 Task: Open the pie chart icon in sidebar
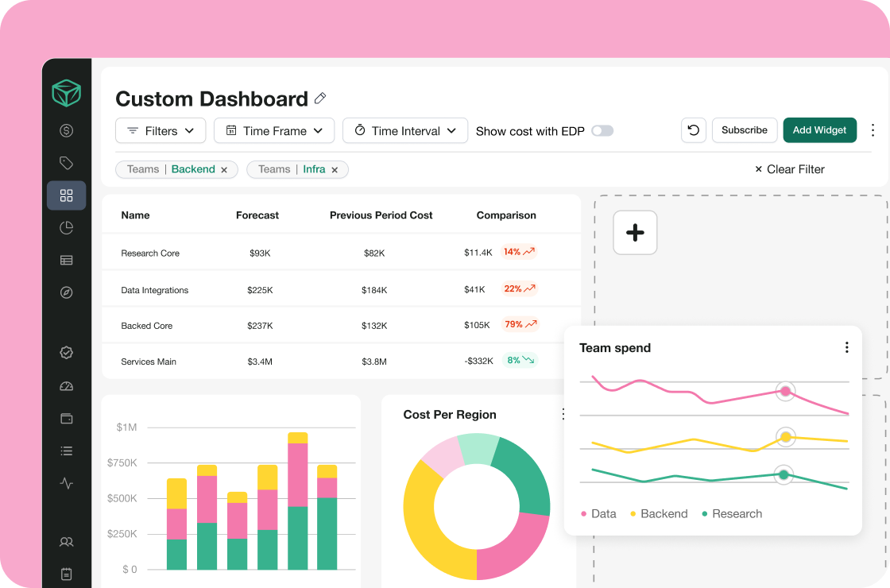67,228
